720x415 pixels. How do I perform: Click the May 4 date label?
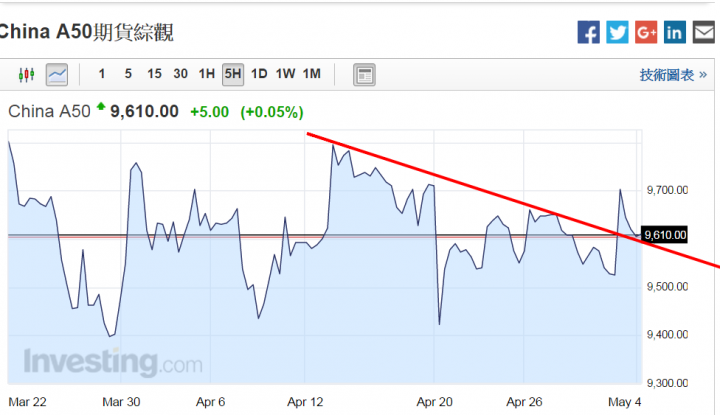tap(624, 402)
